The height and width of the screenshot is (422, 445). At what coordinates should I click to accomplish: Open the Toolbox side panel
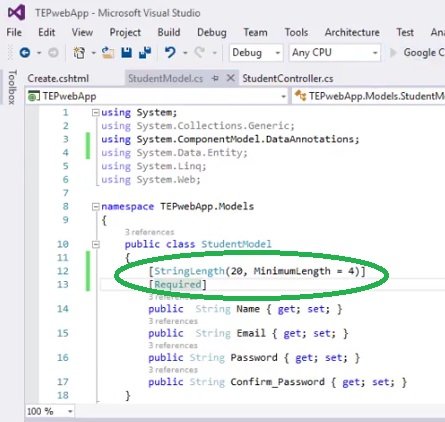pos(12,87)
